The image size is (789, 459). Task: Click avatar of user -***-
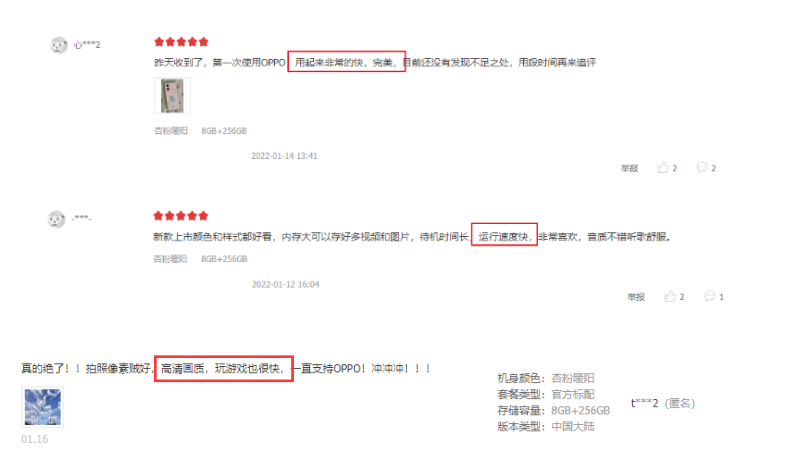pyautogui.click(x=56, y=219)
